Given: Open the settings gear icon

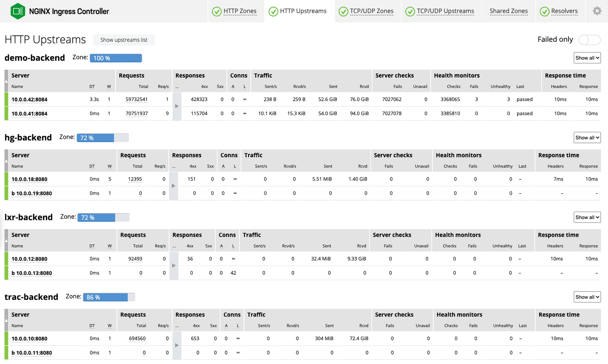Looking at the screenshot, I should (597, 11).
